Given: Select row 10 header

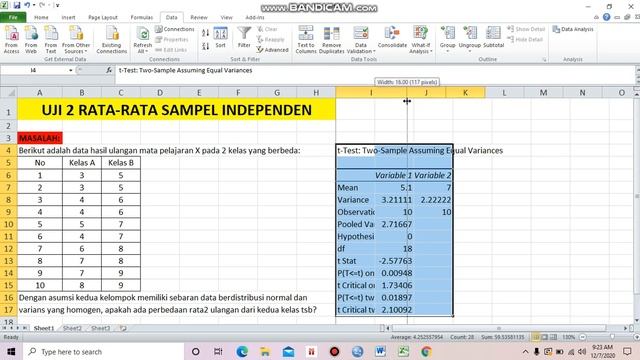Looking at the screenshot, I should pyautogui.click(x=9, y=224).
